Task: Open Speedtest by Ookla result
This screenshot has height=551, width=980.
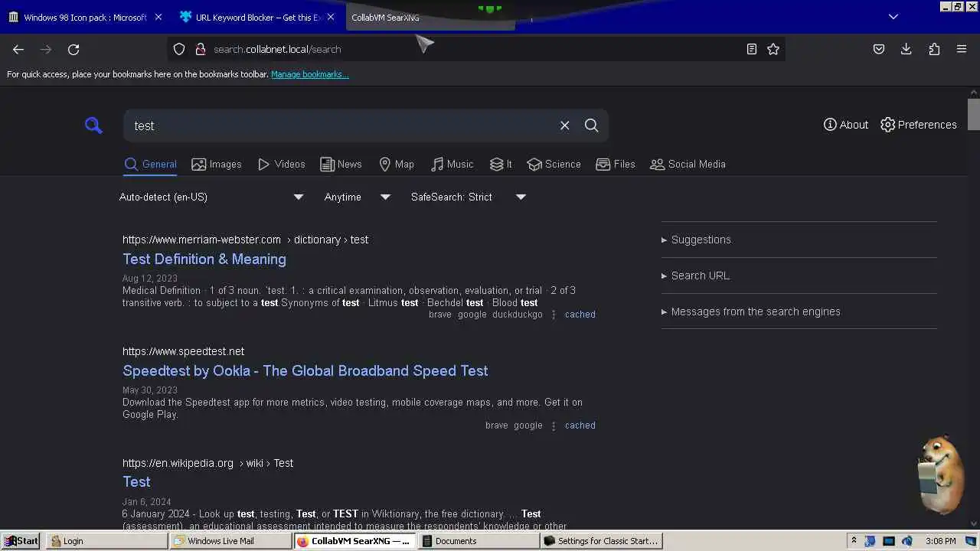Action: (x=305, y=370)
